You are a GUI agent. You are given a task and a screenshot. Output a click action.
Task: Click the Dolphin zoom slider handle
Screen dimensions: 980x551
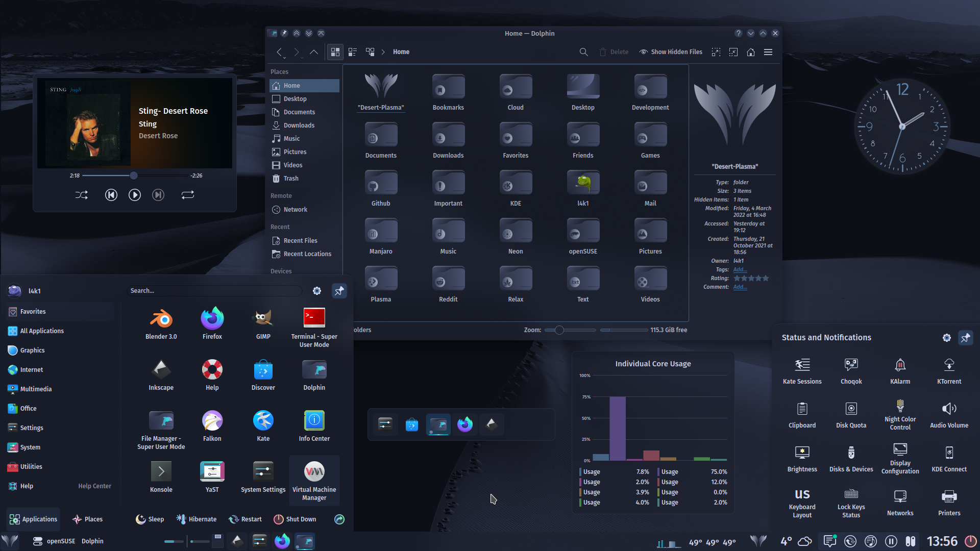(559, 330)
